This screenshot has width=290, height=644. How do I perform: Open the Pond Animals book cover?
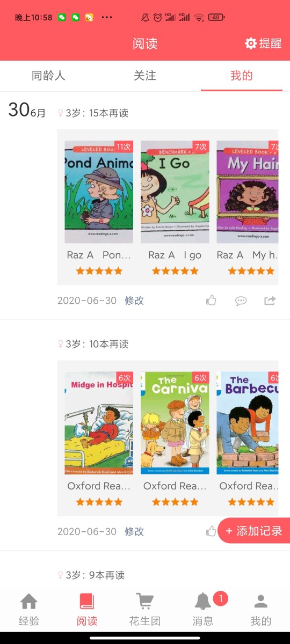click(x=99, y=192)
